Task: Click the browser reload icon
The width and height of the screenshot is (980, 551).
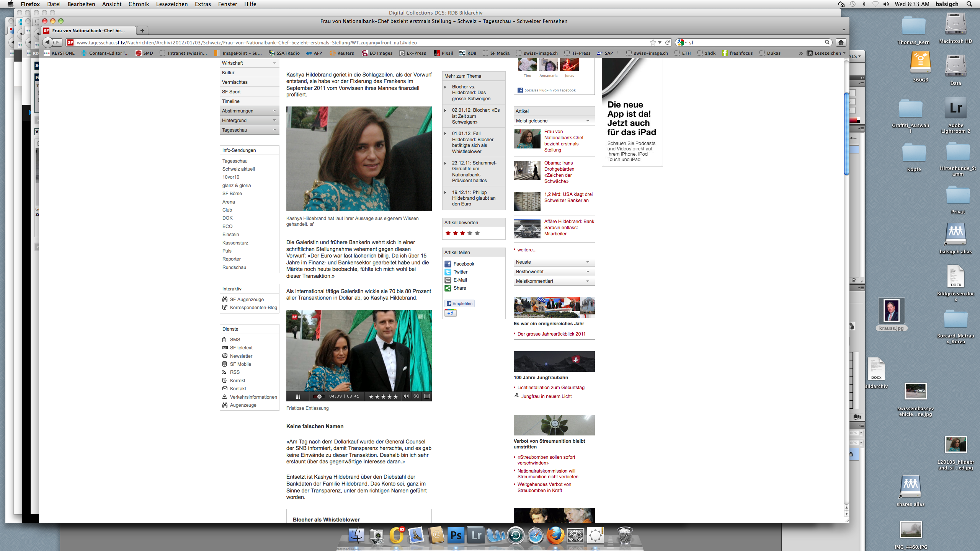Action: [x=667, y=42]
